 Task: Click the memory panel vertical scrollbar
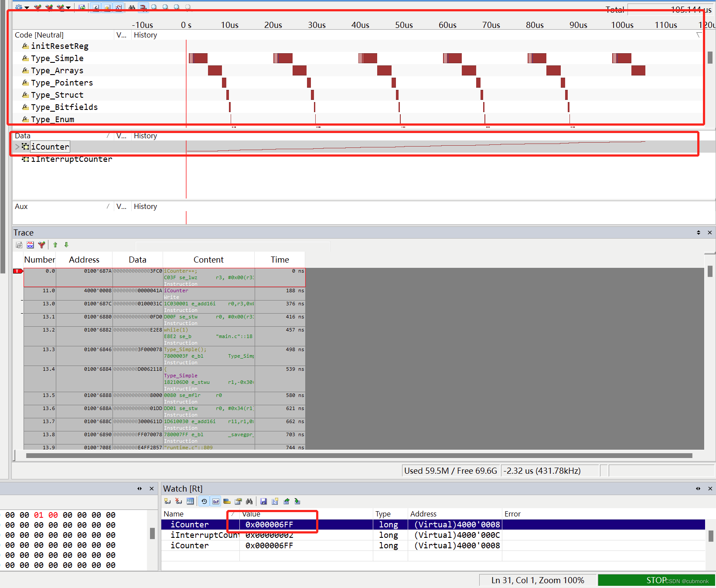coord(152,533)
